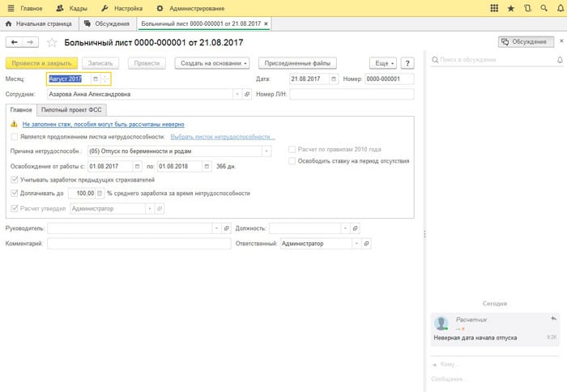567x392 pixels.
Task: Click the Провести и закрыть button
Action: point(40,62)
